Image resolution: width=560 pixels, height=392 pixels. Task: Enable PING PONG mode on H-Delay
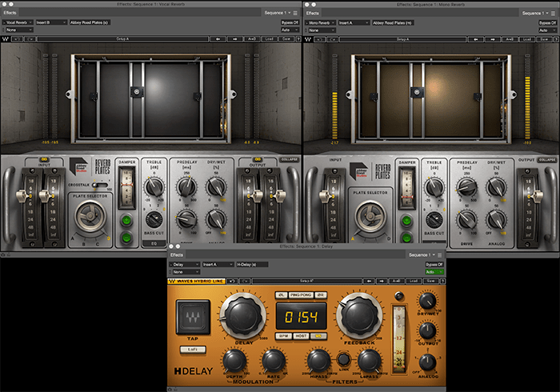tap(301, 295)
